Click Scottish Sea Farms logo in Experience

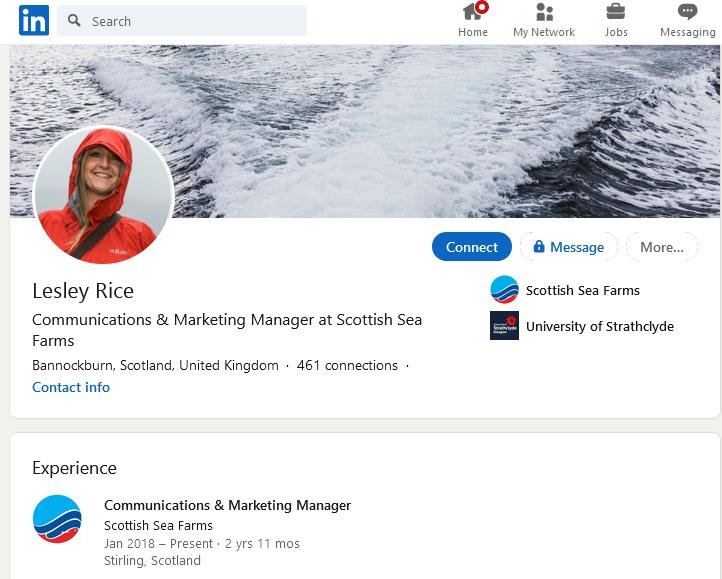(57, 519)
